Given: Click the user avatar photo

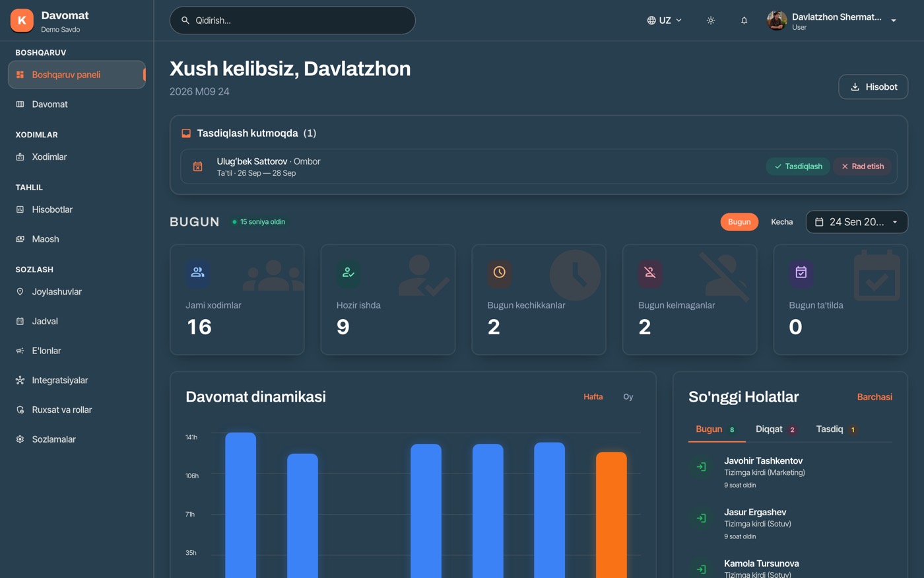Looking at the screenshot, I should tap(777, 20).
